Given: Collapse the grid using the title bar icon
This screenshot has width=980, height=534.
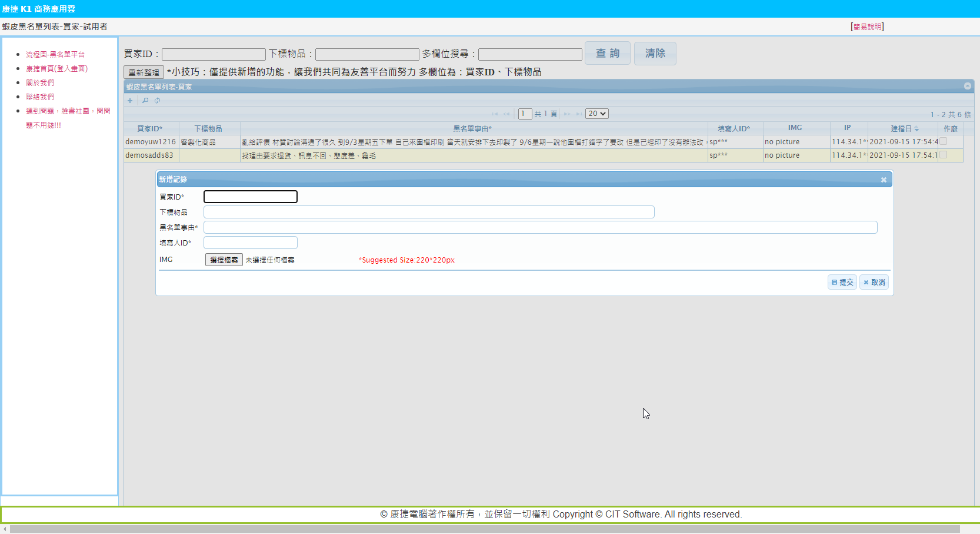Looking at the screenshot, I should [x=967, y=87].
